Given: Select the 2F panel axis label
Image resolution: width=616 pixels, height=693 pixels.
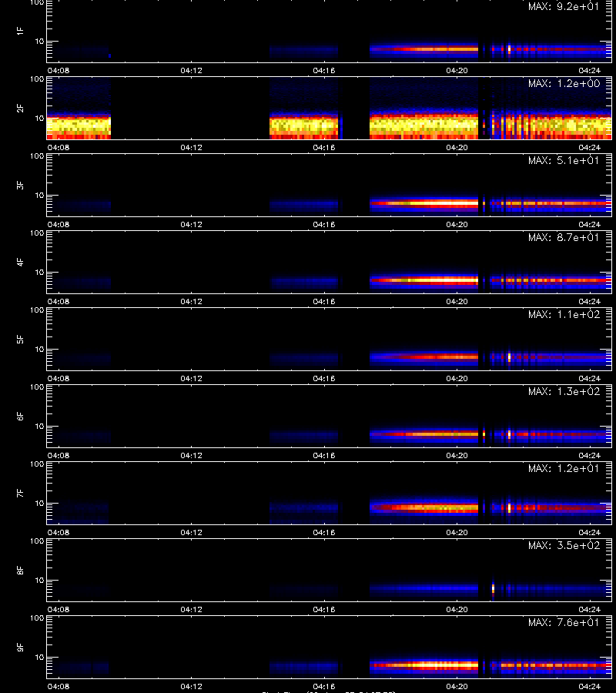Looking at the screenshot, I should 20,108.
